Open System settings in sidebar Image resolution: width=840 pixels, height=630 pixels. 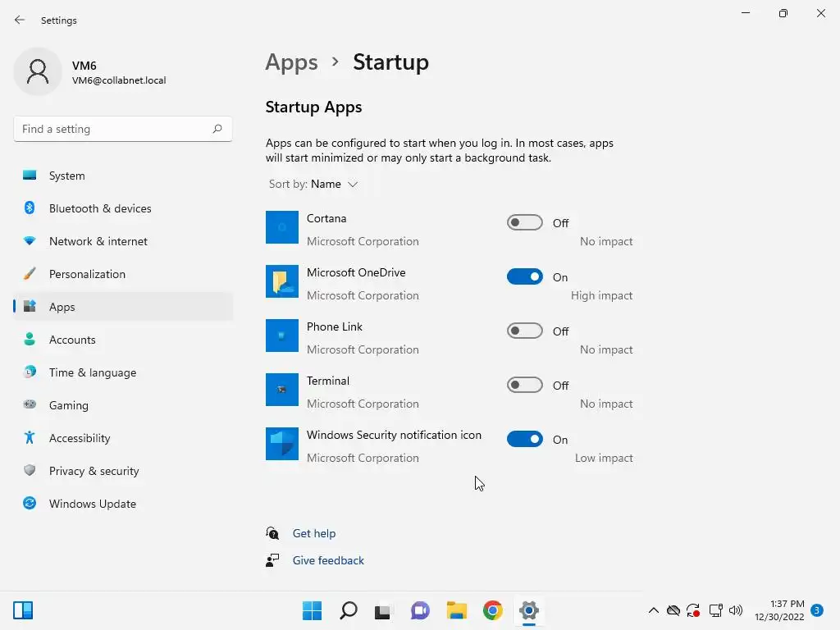[x=123, y=176]
